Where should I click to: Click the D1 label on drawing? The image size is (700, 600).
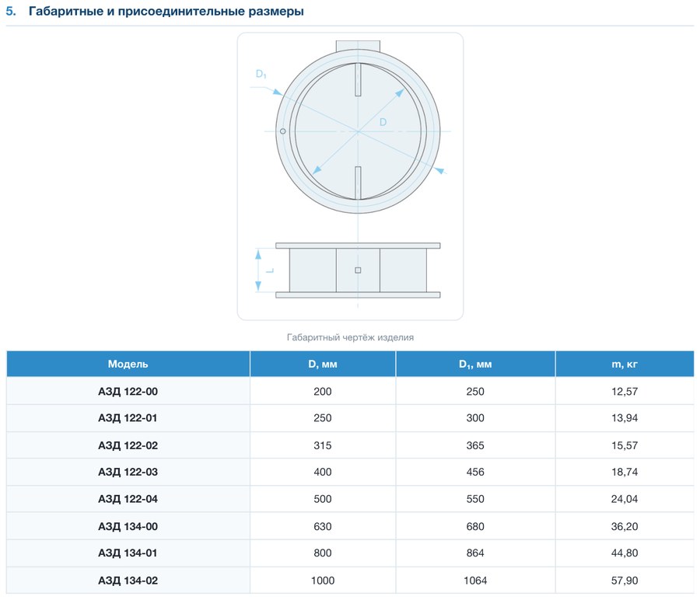click(x=261, y=74)
